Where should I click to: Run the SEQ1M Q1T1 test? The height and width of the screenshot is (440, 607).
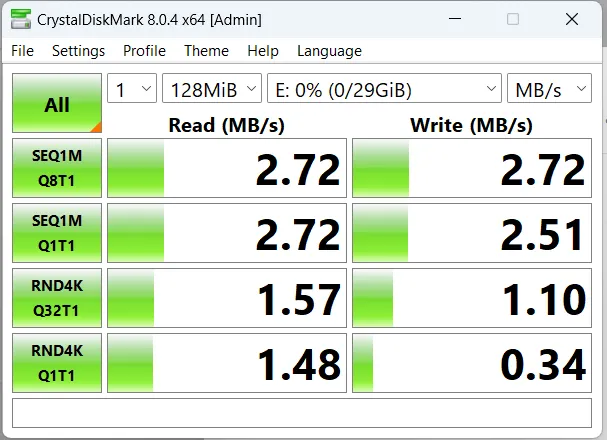tap(57, 233)
